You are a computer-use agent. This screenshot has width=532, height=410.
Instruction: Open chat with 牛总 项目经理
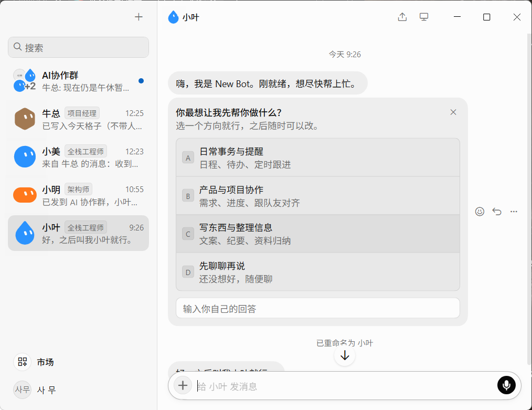[78, 119]
